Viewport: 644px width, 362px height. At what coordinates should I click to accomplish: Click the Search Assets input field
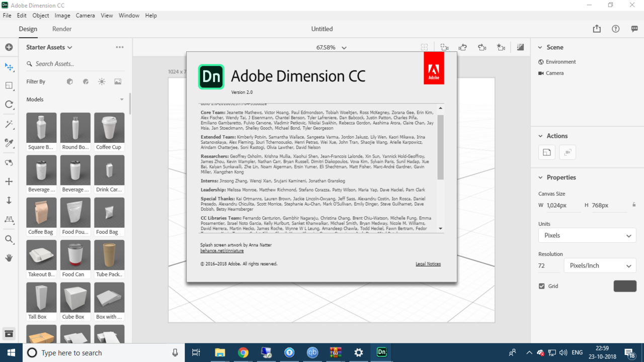[x=75, y=64]
